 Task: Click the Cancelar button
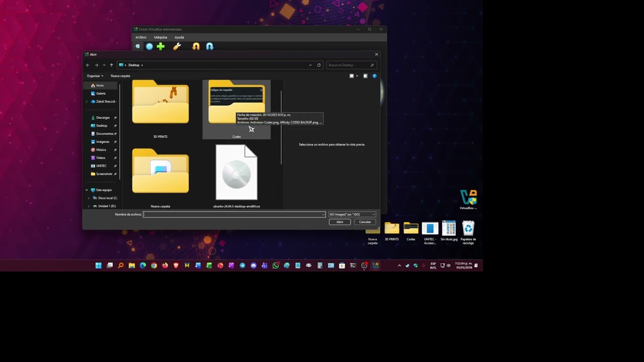(x=365, y=222)
